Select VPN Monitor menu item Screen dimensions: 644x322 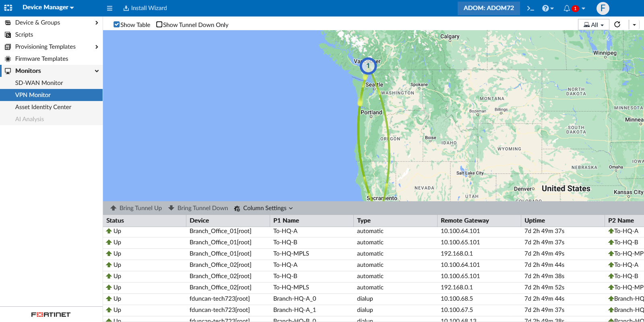52,95
